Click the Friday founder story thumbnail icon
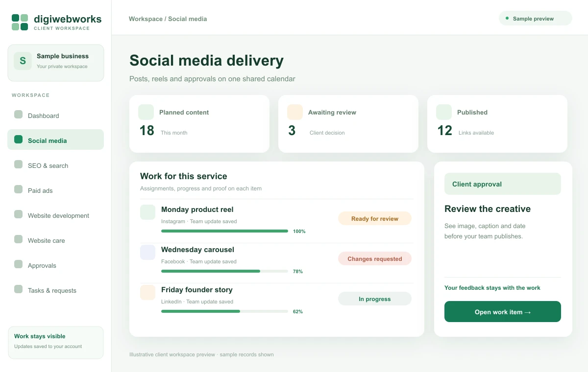Screen dimensions: 588x372 [147, 293]
